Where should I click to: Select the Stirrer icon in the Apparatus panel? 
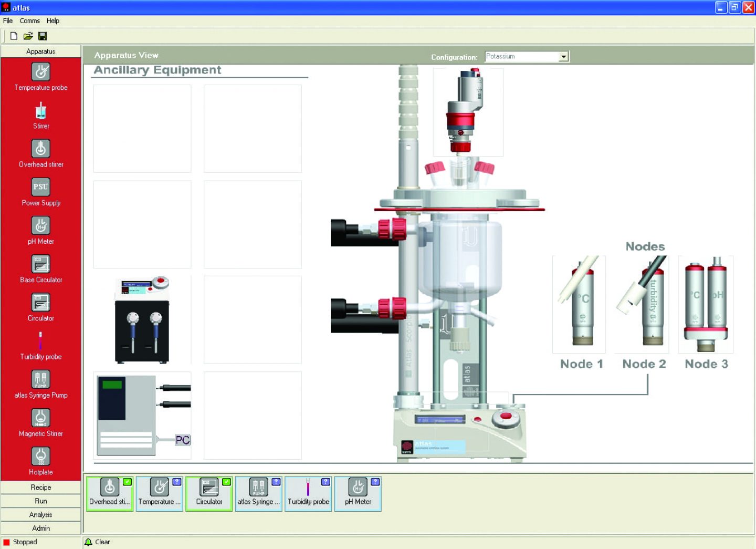(40, 111)
